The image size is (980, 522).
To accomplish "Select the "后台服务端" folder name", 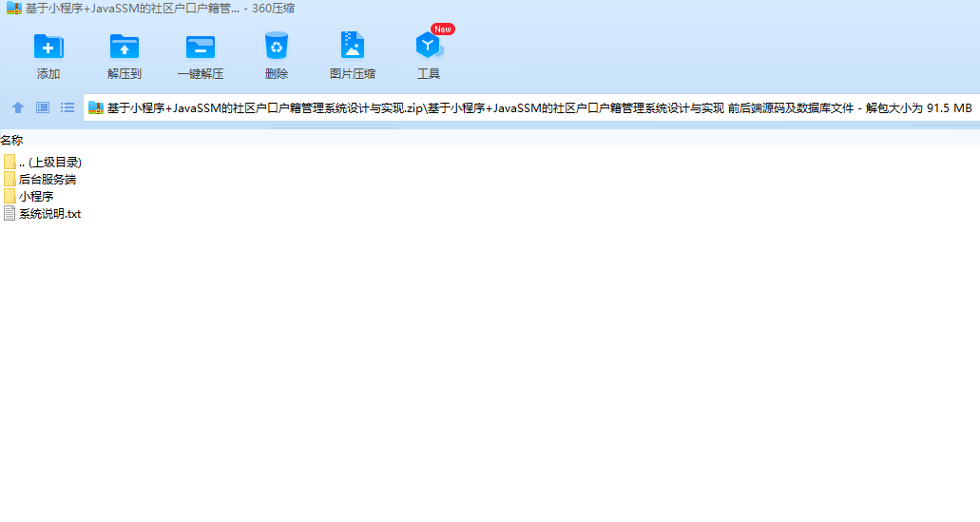I will click(48, 180).
